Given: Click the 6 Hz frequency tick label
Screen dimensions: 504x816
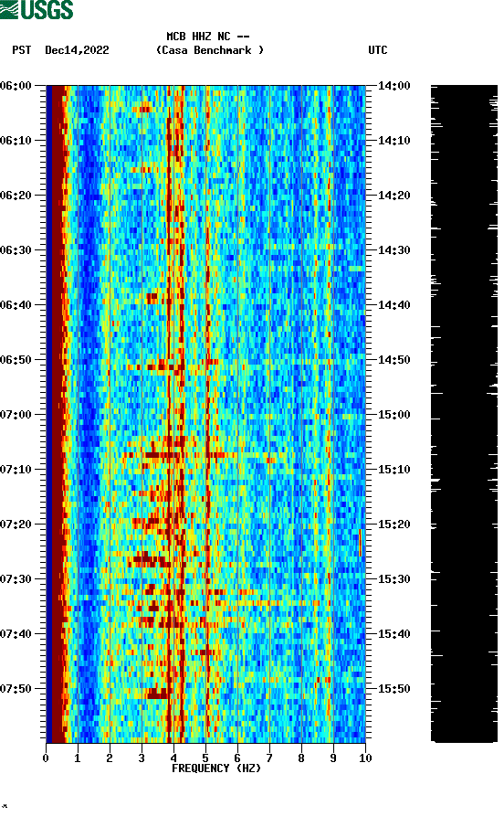Looking at the screenshot, I should coord(237,758).
